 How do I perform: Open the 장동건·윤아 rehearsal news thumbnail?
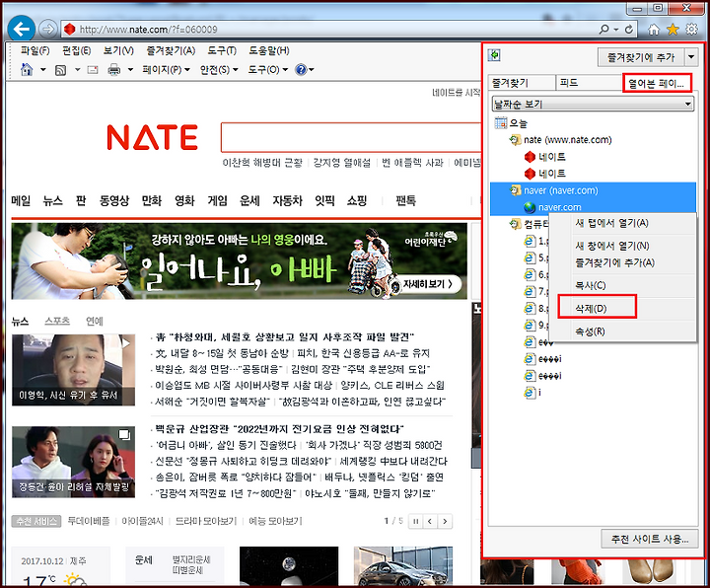pos(73,462)
